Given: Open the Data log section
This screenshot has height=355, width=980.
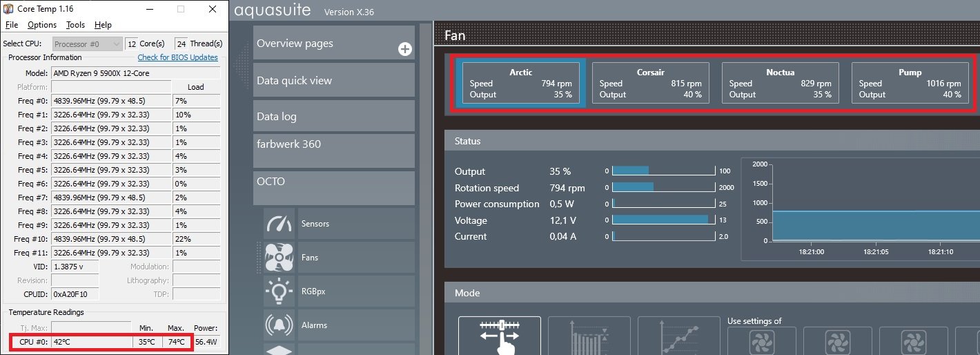Looking at the screenshot, I should [x=334, y=116].
